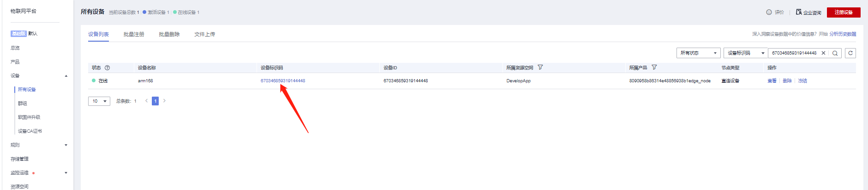868x190 pixels.
Task: Click the 总条数: 1 label
Action: click(x=126, y=101)
